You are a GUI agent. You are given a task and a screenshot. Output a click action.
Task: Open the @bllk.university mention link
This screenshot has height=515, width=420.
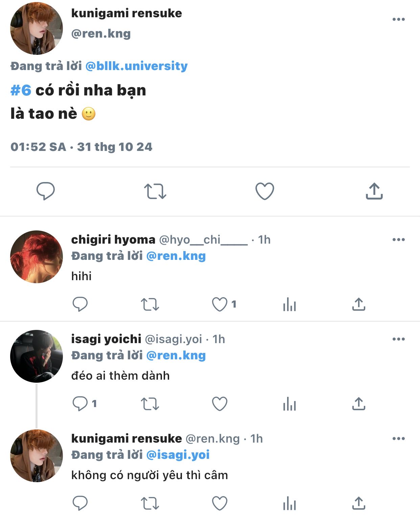pos(136,66)
